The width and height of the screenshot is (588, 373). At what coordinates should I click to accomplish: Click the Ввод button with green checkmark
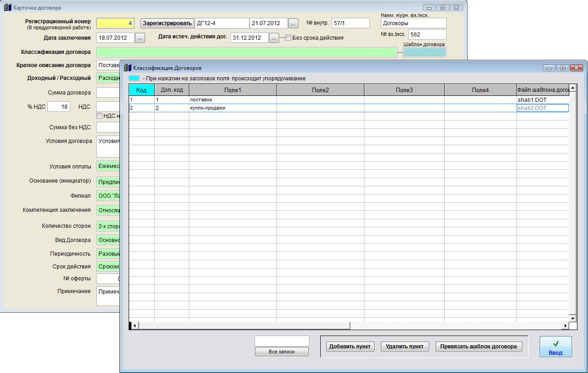(x=555, y=347)
